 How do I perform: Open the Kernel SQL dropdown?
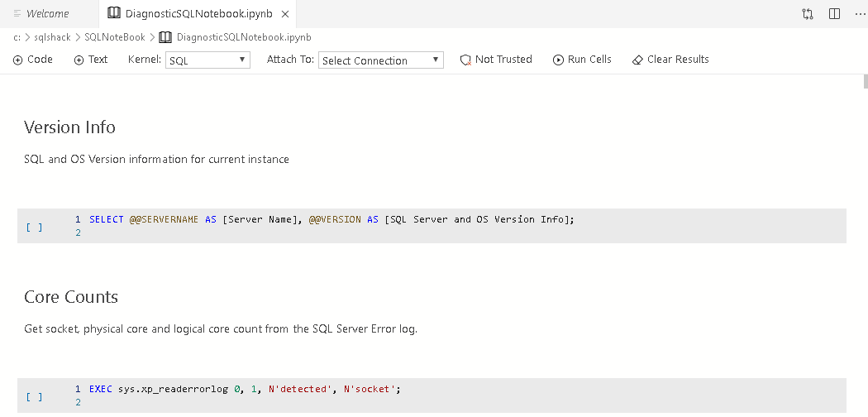coord(207,60)
